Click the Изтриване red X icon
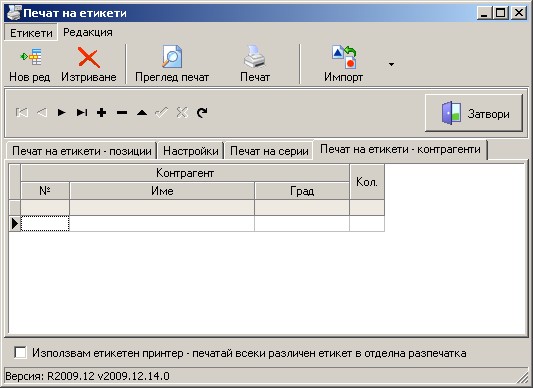Image resolution: width=533 pixels, height=388 pixels. coord(89,57)
